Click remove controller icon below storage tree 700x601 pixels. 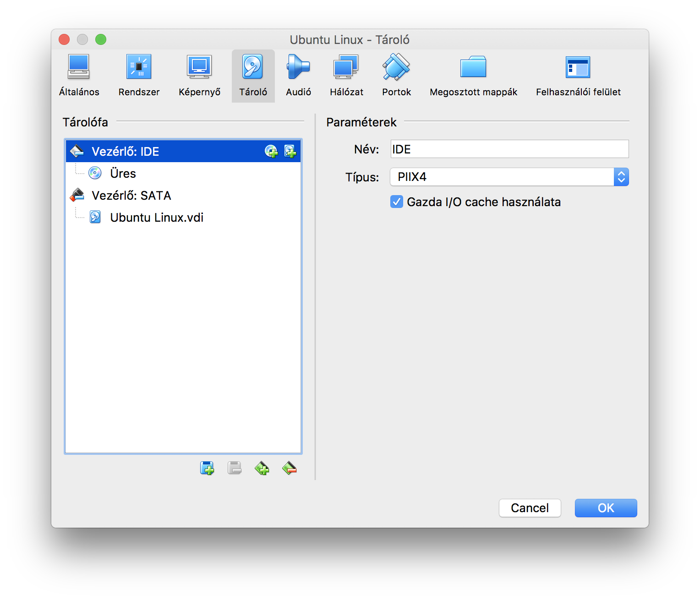(x=290, y=468)
